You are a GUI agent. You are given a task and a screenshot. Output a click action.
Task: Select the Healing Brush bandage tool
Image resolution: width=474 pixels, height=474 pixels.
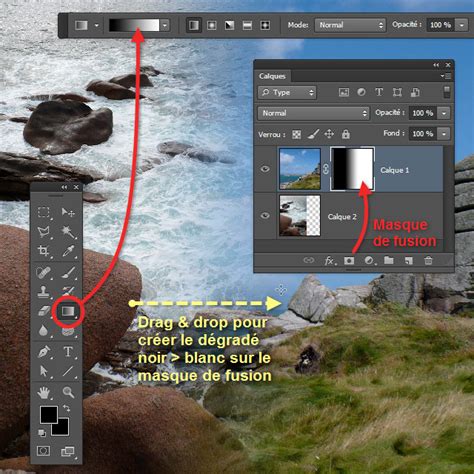point(44,273)
